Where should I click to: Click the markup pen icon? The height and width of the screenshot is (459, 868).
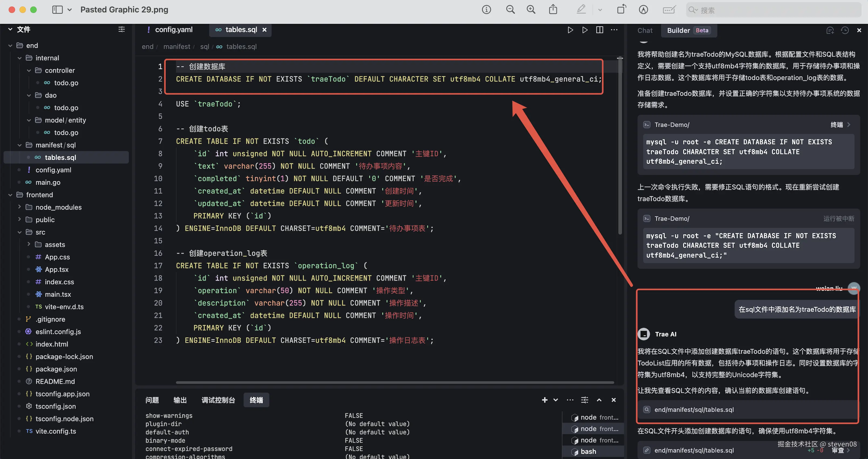(x=581, y=9)
